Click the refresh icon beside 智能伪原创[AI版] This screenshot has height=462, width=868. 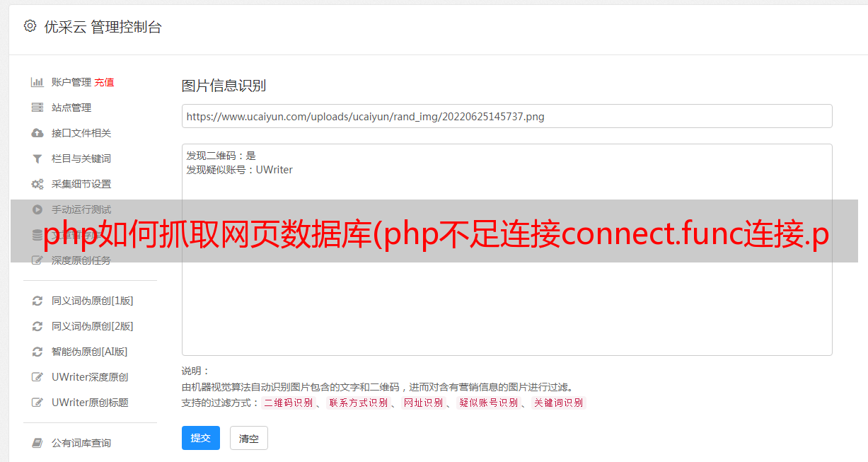click(37, 352)
